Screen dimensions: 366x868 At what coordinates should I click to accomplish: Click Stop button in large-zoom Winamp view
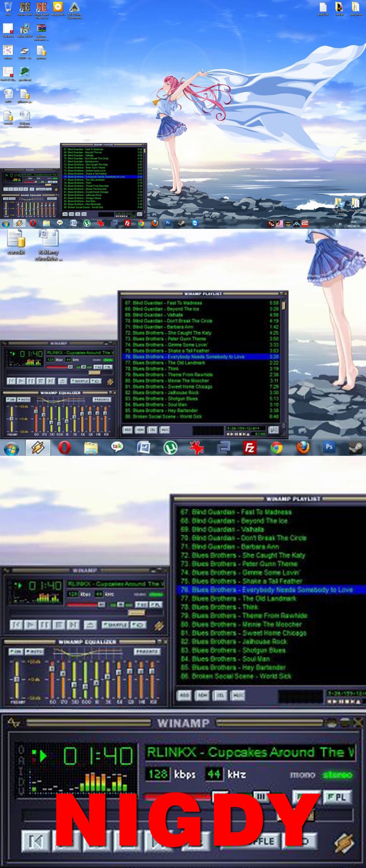[59, 624]
